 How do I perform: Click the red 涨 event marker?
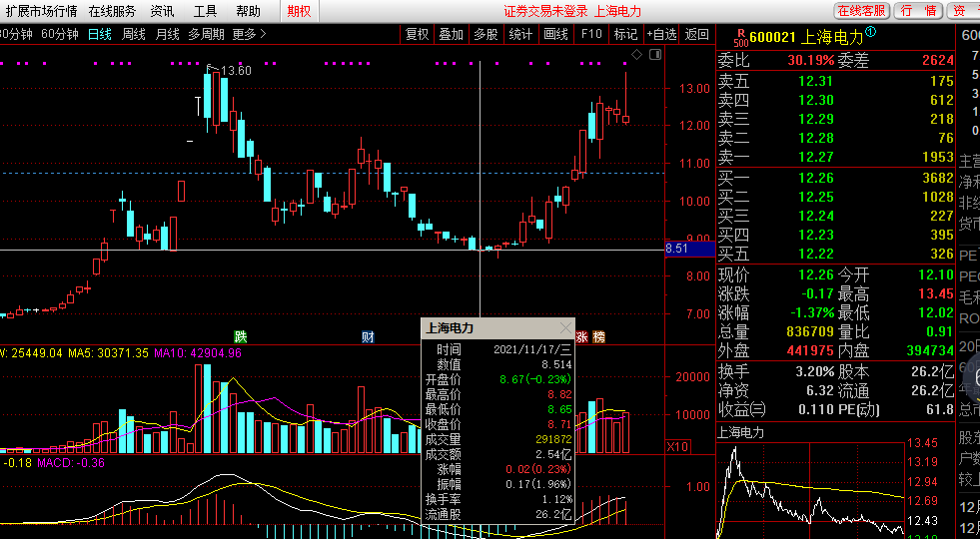coord(581,337)
